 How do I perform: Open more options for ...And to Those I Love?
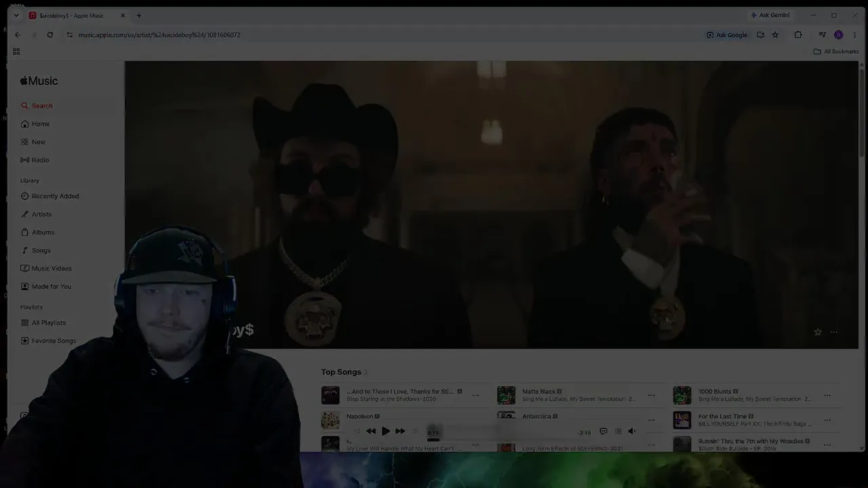[x=475, y=395]
